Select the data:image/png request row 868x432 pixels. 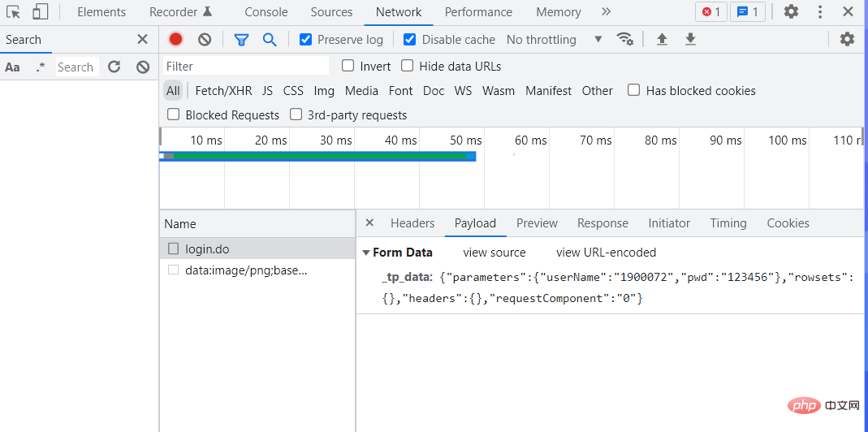tap(257, 270)
